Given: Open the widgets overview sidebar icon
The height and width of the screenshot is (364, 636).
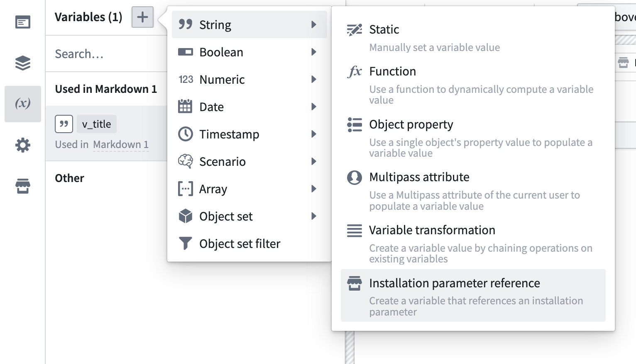Looking at the screenshot, I should click(23, 22).
